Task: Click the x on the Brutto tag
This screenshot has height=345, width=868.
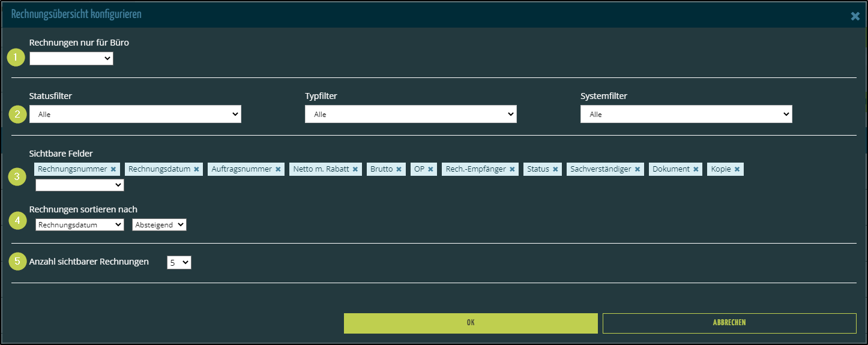Action: (x=399, y=169)
